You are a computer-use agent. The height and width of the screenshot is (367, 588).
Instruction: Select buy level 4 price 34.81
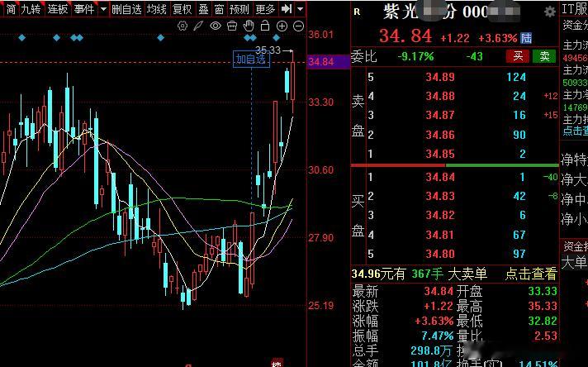(x=440, y=235)
